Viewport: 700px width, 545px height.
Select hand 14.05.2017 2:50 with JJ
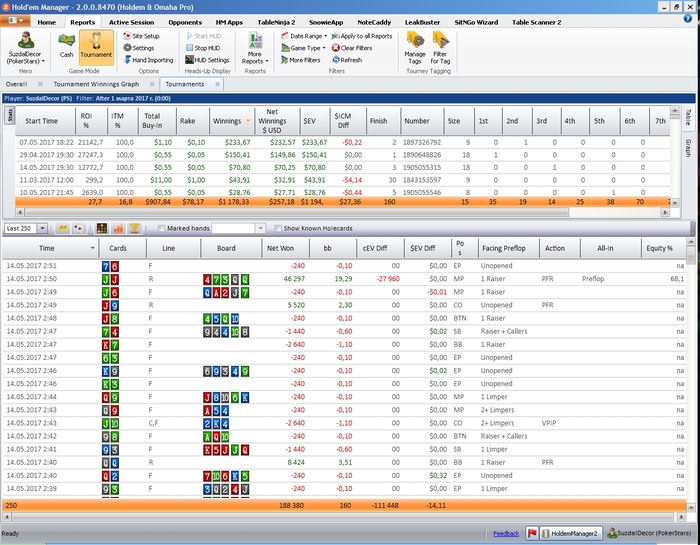point(344,279)
